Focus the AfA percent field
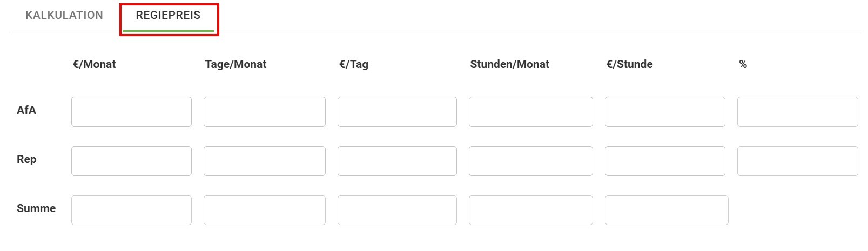 [x=797, y=112]
